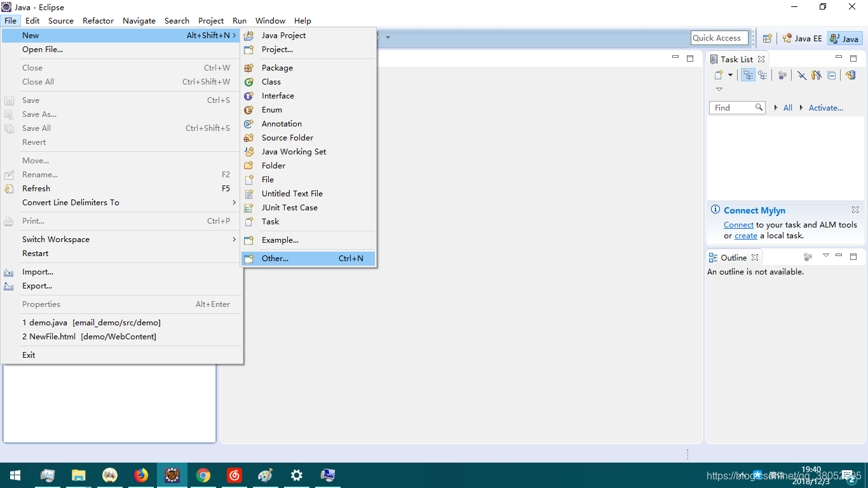Click the Enum icon in New submenu
This screenshot has width=868, height=488.
click(249, 110)
